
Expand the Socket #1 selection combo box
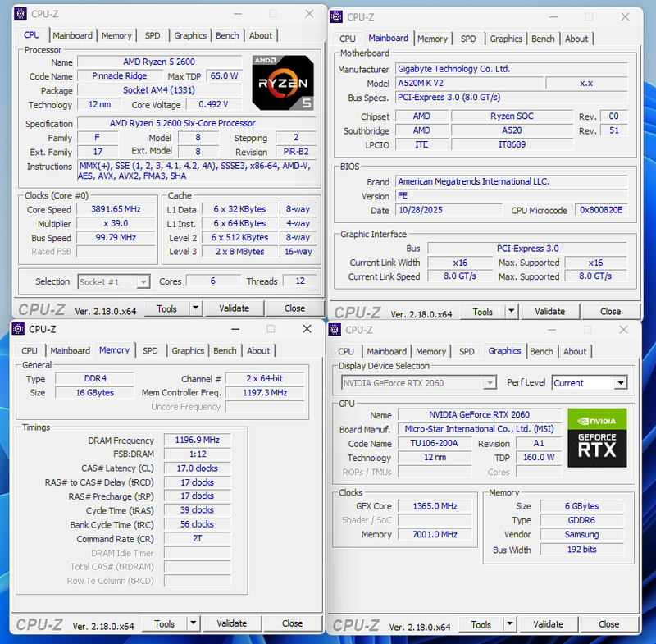pyautogui.click(x=143, y=281)
